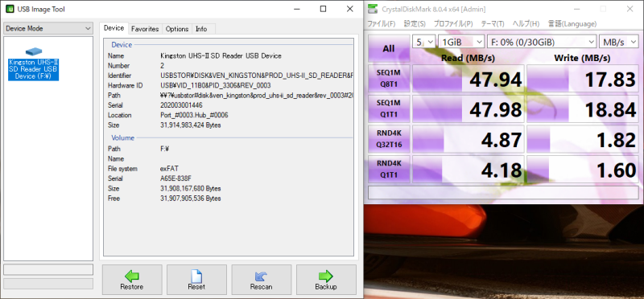The image size is (644, 299).
Task: Close the USB Image Tool window
Action: [349, 9]
